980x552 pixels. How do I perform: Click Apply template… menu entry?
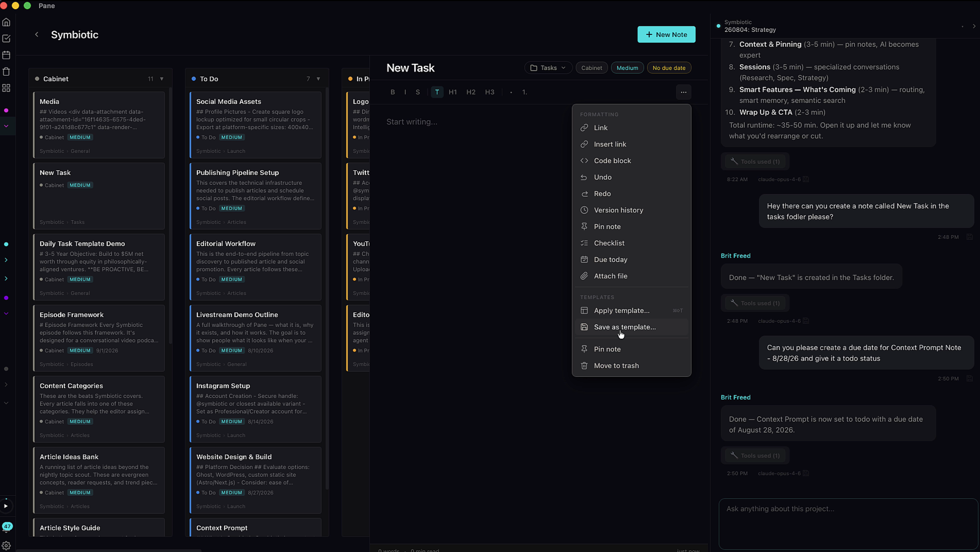[631, 310]
